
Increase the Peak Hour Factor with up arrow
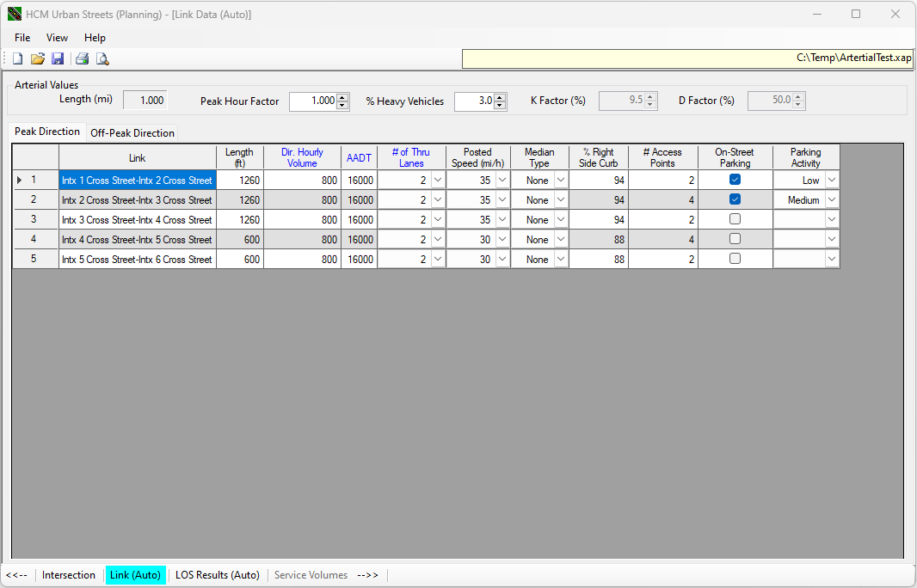click(x=343, y=97)
